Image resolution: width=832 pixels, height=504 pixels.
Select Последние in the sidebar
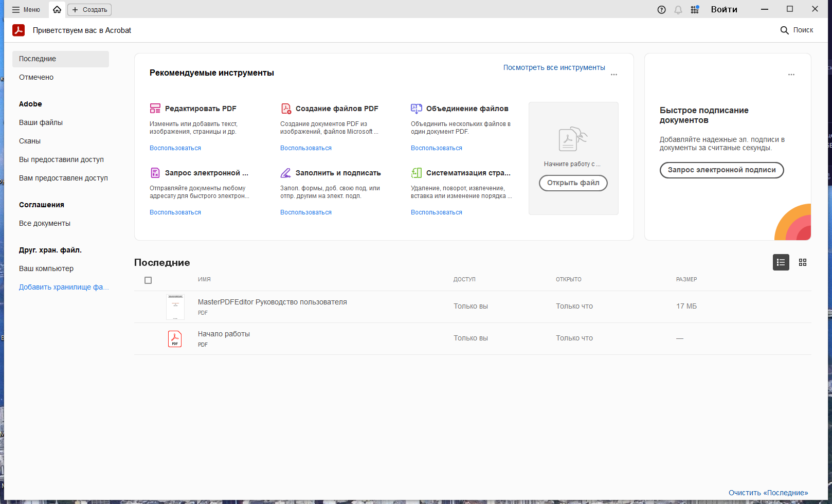pos(61,59)
